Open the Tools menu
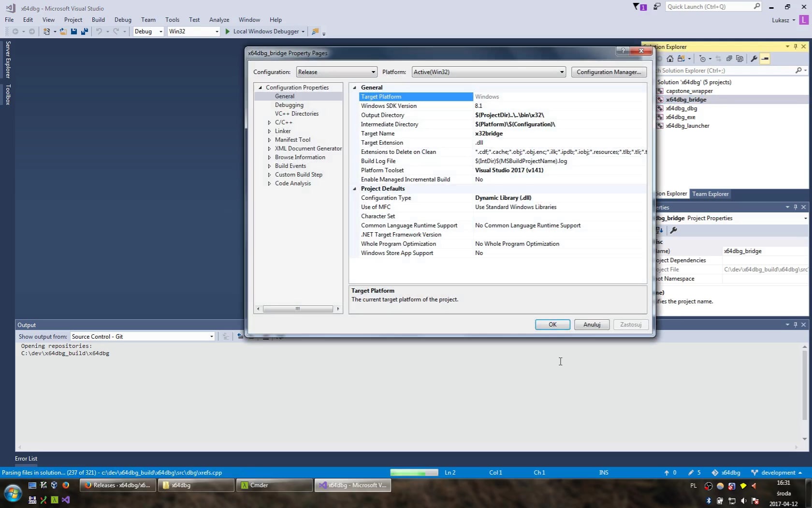The image size is (812, 508). pos(172,20)
